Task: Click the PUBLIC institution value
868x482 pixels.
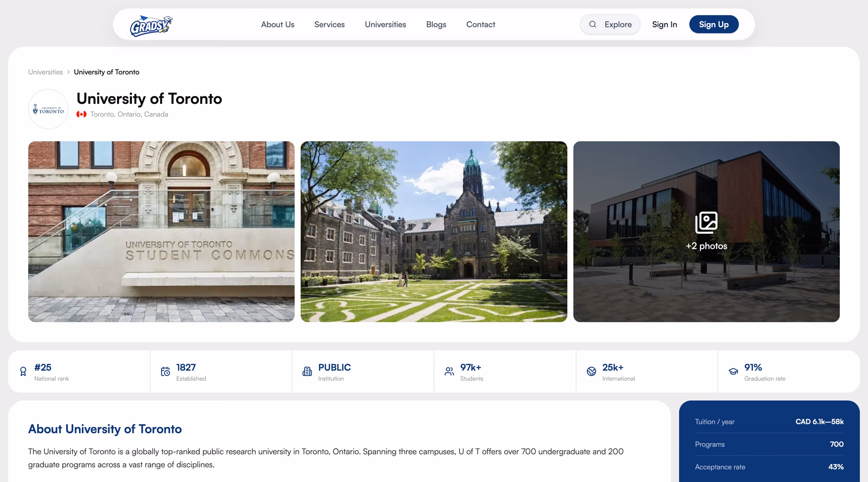Action: tap(335, 367)
